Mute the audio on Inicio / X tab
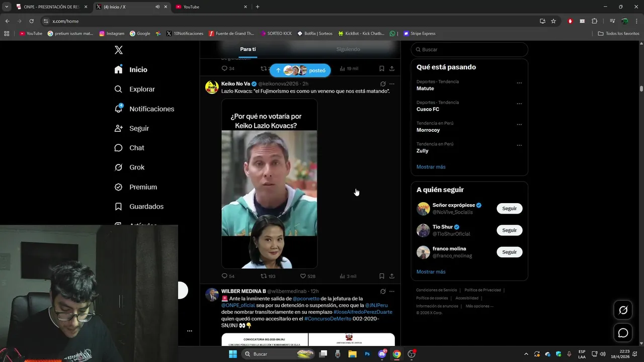This screenshot has height=362, width=644. pyautogui.click(x=157, y=7)
